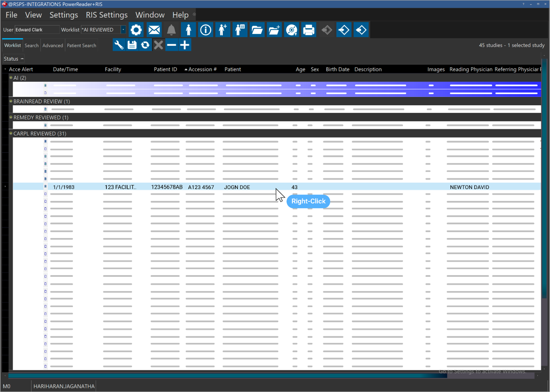
Task: Save worklist layout with the disk icon
Action: [132, 45]
